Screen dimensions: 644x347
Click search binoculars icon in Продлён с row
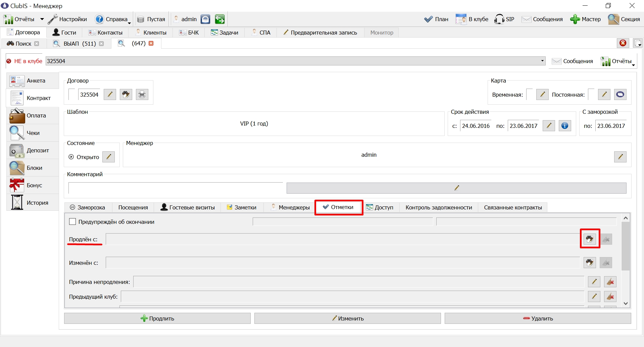[590, 239]
